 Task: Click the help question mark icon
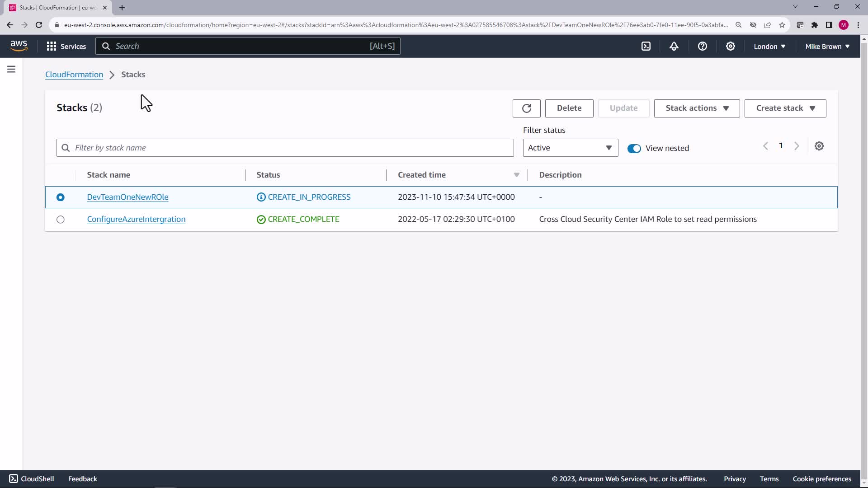tap(702, 46)
